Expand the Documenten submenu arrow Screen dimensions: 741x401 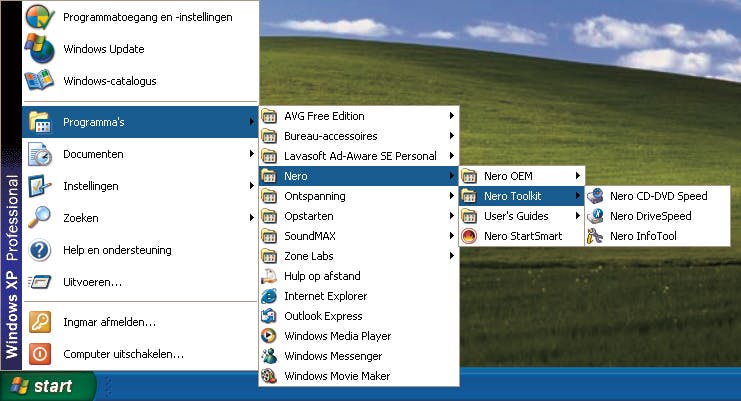point(252,154)
